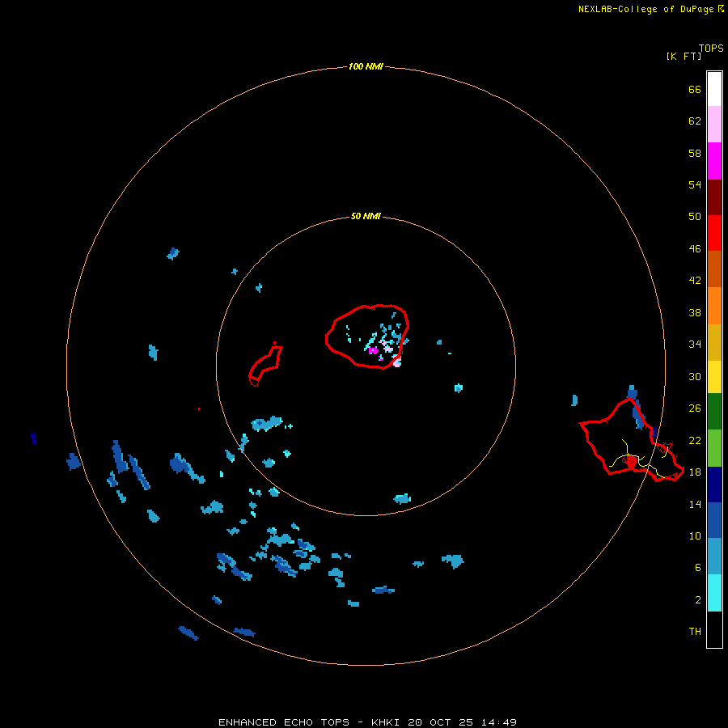Click the legend value '46'
This screenshot has width=728, height=728.
tap(695, 249)
